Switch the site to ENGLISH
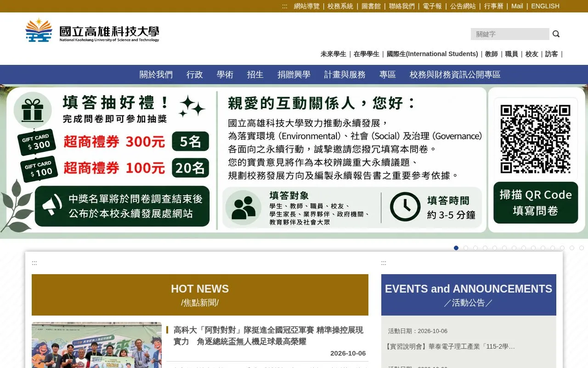588x368 pixels. tap(545, 6)
